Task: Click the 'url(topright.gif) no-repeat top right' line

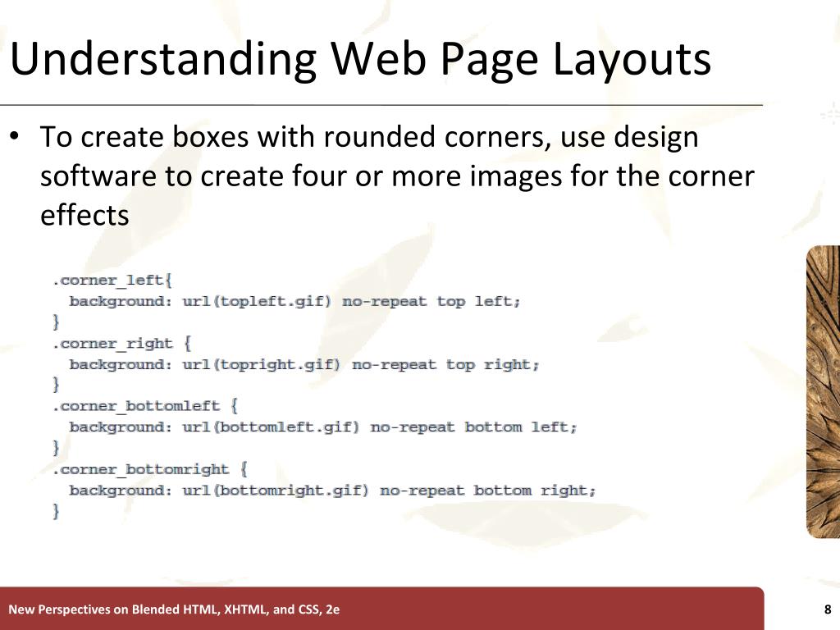Action: [x=304, y=365]
